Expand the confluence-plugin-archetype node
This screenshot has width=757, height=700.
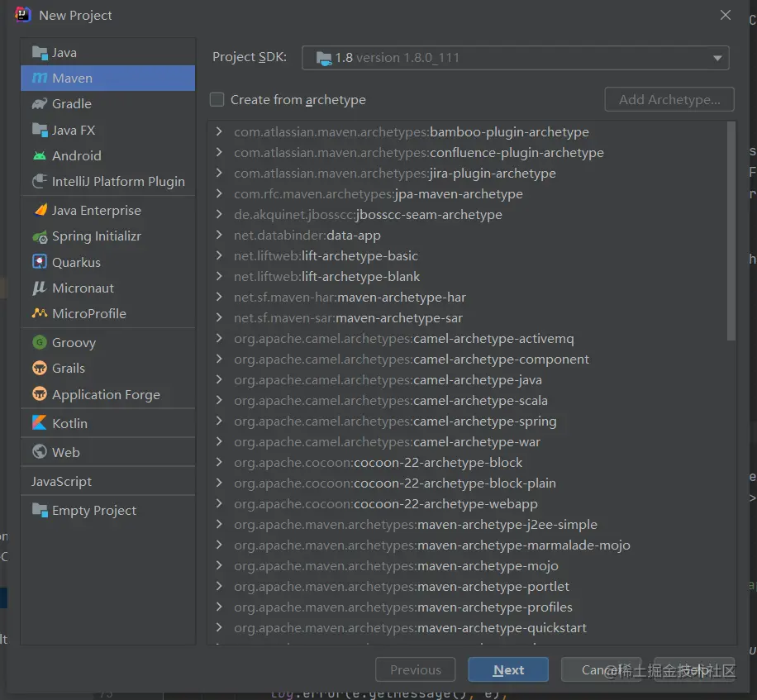[x=219, y=153]
